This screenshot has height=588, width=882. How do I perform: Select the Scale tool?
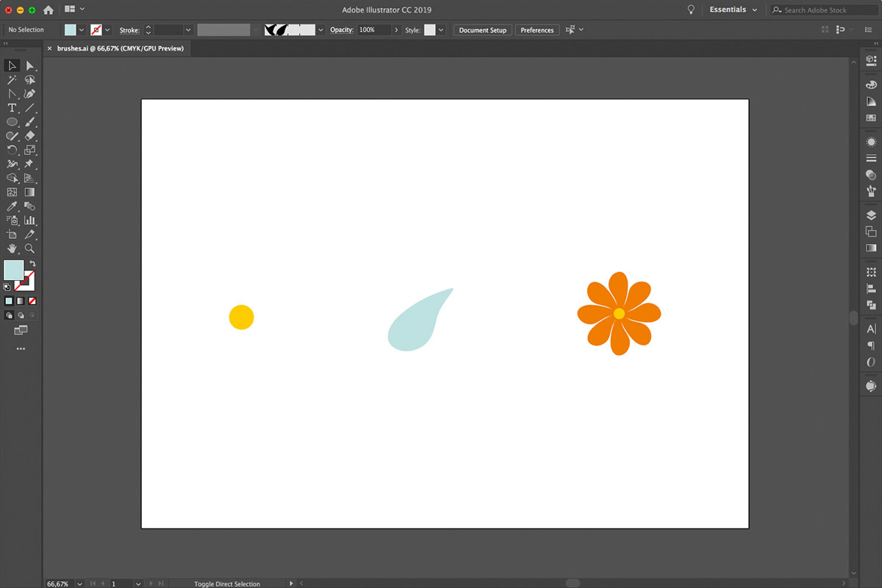pos(30,150)
